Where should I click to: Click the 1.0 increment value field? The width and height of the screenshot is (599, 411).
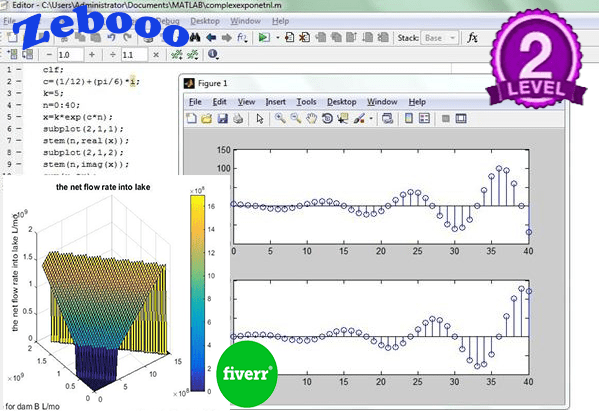pos(70,55)
